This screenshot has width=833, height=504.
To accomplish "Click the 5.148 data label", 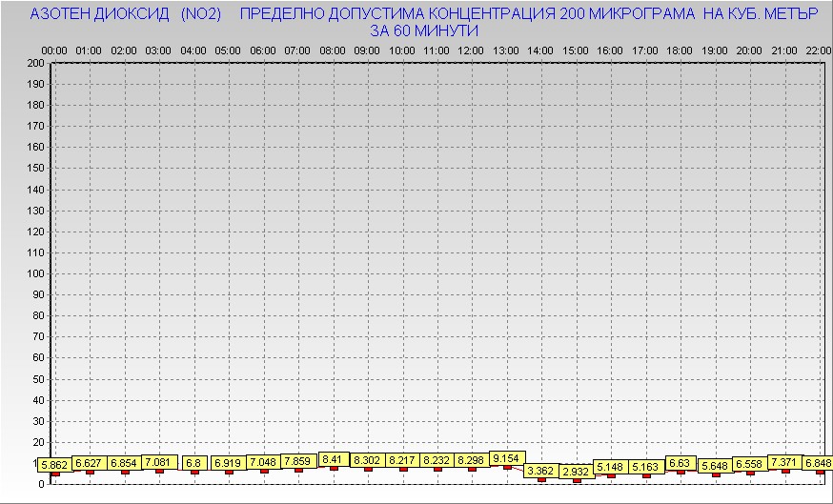I will [610, 467].
